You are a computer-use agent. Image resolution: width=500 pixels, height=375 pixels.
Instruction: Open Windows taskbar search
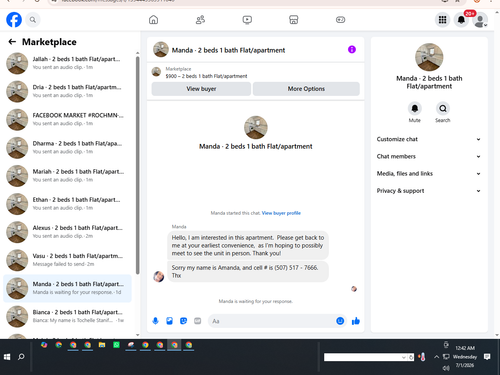pos(21,357)
